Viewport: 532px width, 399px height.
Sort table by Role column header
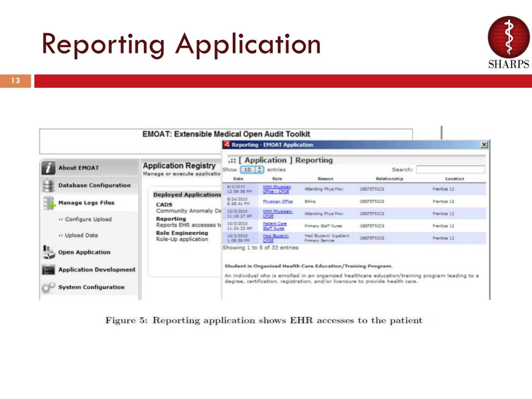277,179
